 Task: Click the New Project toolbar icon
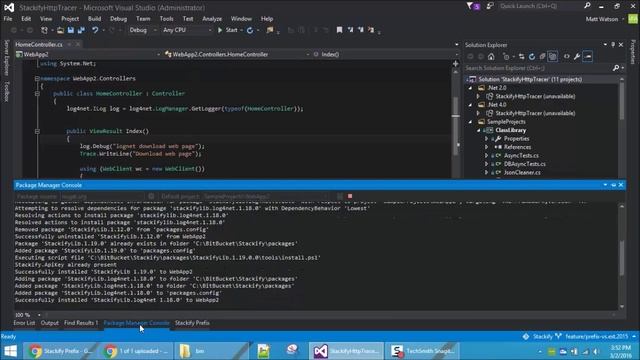tap(44, 30)
